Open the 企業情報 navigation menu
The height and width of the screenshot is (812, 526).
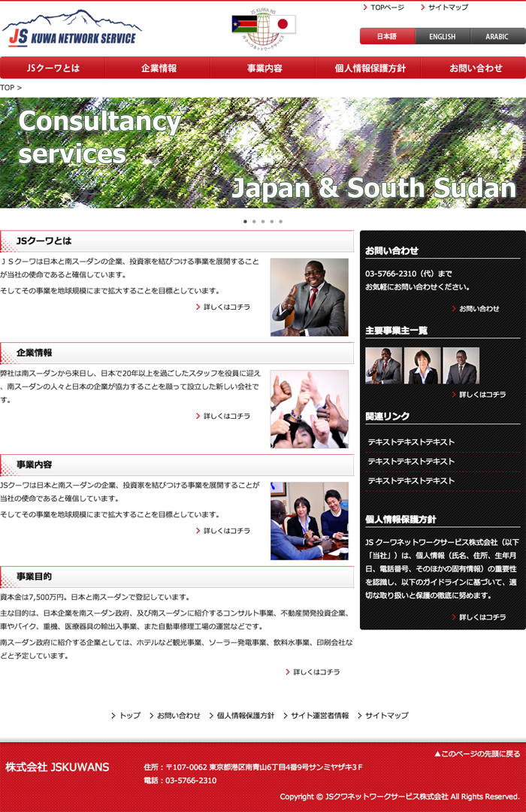(159, 68)
